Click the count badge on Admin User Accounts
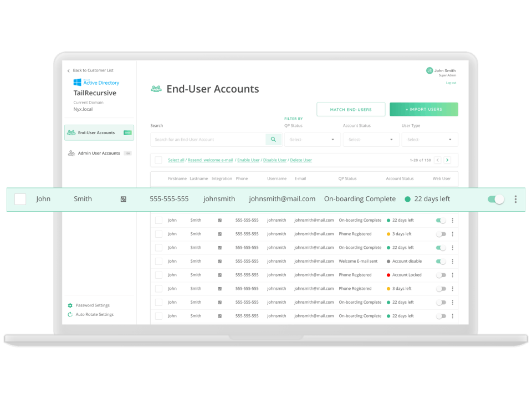The height and width of the screenshot is (399, 532). coord(127,154)
